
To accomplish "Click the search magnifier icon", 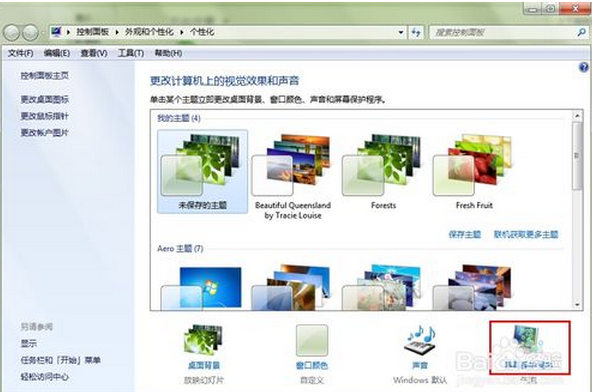I will pyautogui.click(x=581, y=32).
